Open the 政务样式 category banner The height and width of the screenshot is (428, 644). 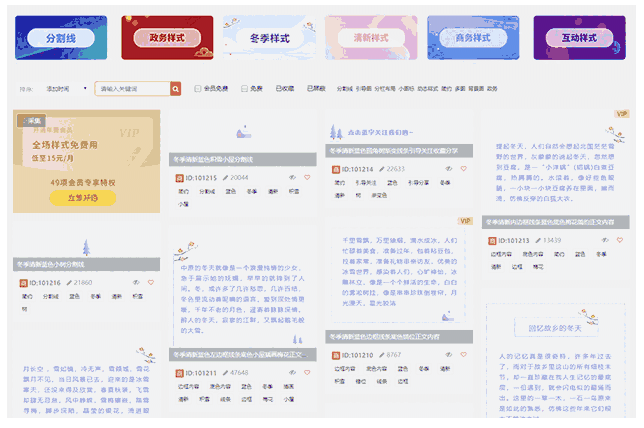click(167, 38)
